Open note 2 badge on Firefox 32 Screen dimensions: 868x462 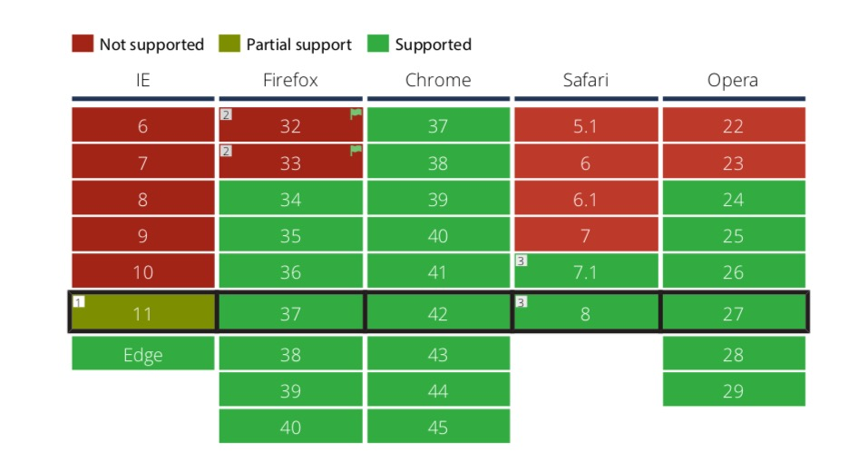pos(226,114)
